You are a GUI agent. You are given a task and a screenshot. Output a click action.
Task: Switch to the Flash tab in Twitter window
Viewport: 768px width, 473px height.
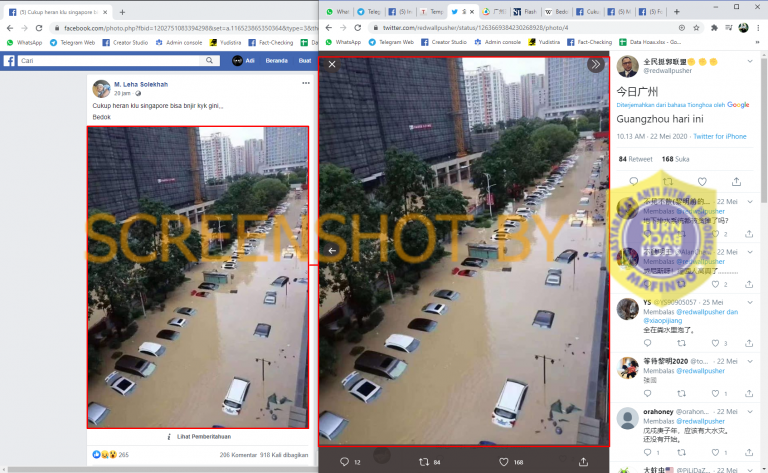point(525,12)
